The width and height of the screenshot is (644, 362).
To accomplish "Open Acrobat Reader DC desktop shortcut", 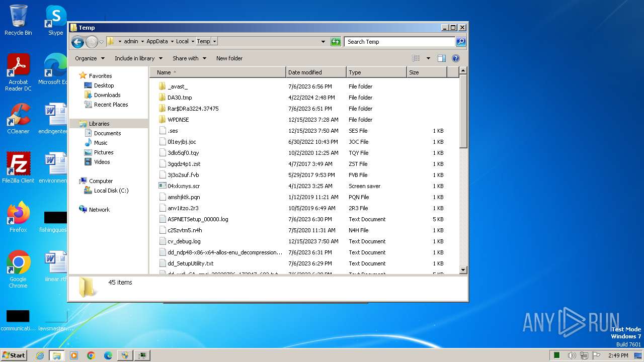I will coord(18,72).
